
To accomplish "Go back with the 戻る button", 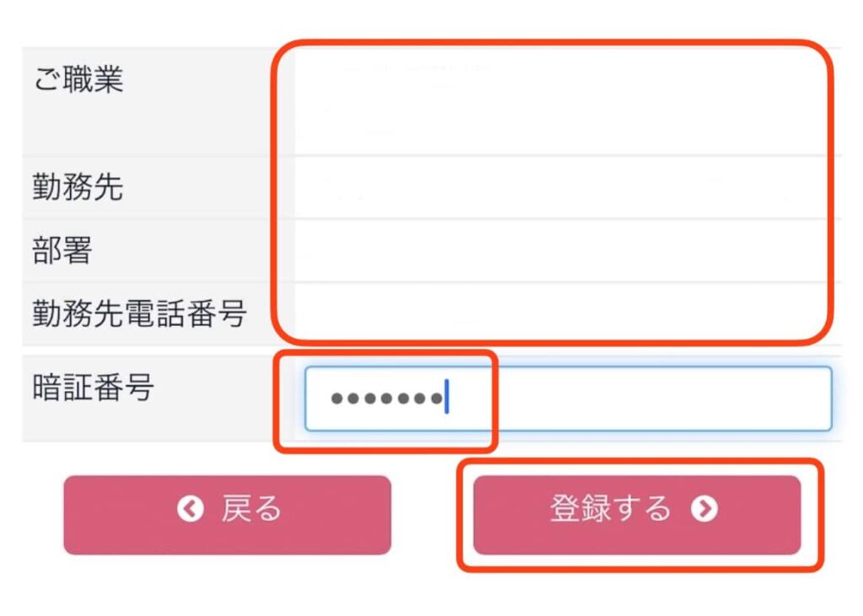I will (228, 515).
